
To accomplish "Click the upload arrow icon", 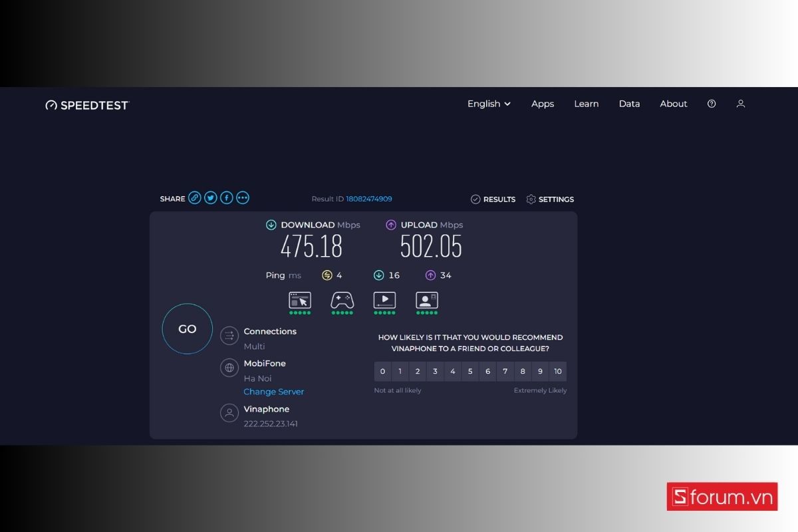I will point(391,225).
